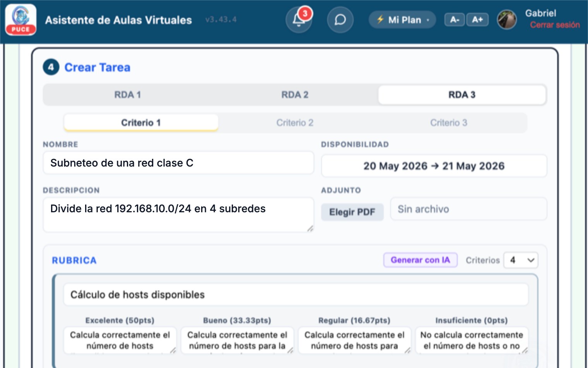This screenshot has height=368, width=588.
Task: Click Gabriel's profile avatar
Action: pos(507,20)
